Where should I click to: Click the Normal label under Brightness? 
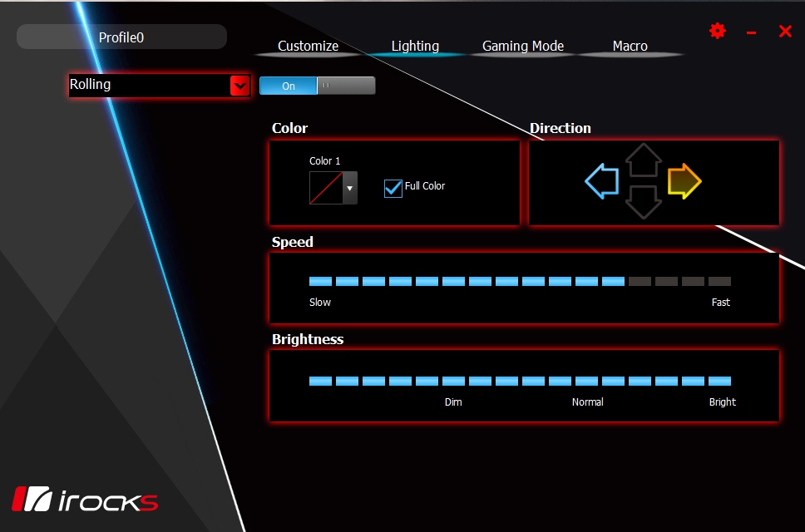(588, 401)
